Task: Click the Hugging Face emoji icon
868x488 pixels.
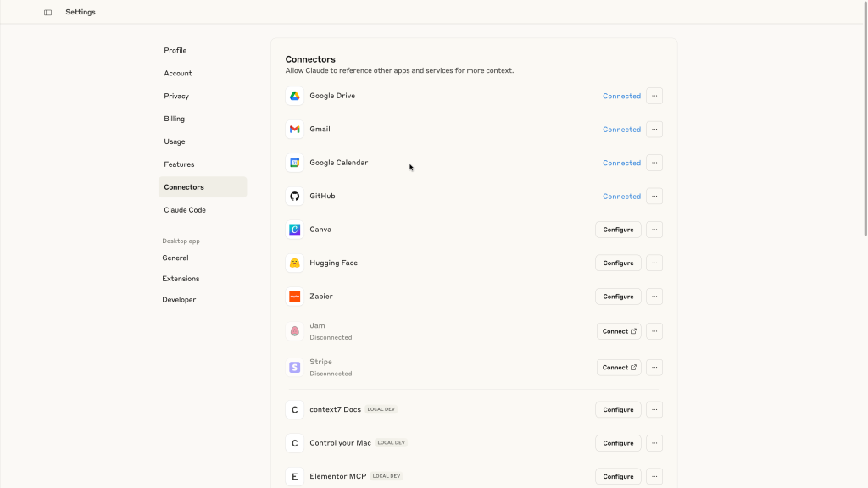Action: (x=294, y=263)
